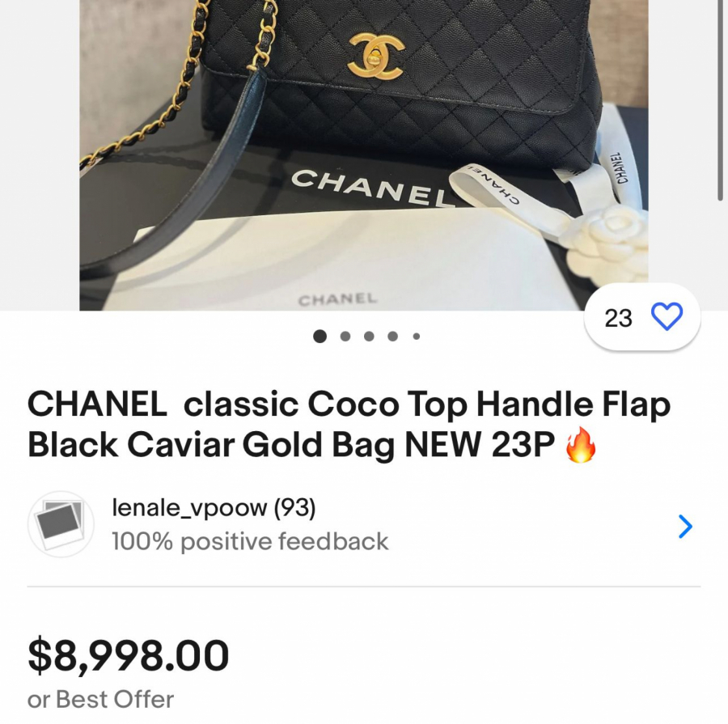Click the listing title CHANEL classic Coco
The height and width of the screenshot is (724, 728).
click(349, 424)
